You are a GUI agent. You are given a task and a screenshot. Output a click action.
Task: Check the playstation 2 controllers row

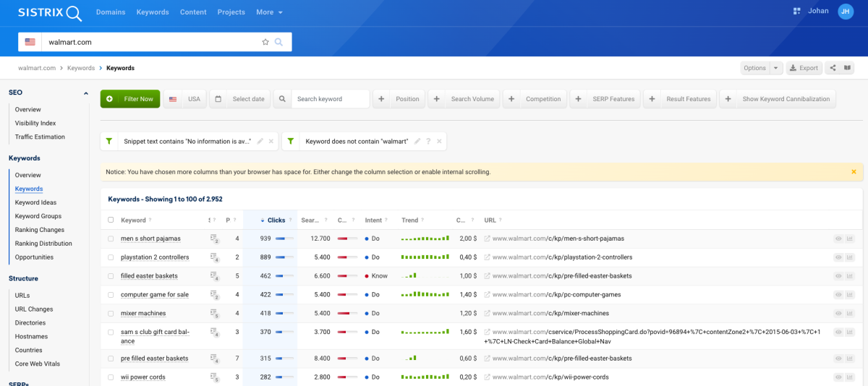click(x=111, y=257)
